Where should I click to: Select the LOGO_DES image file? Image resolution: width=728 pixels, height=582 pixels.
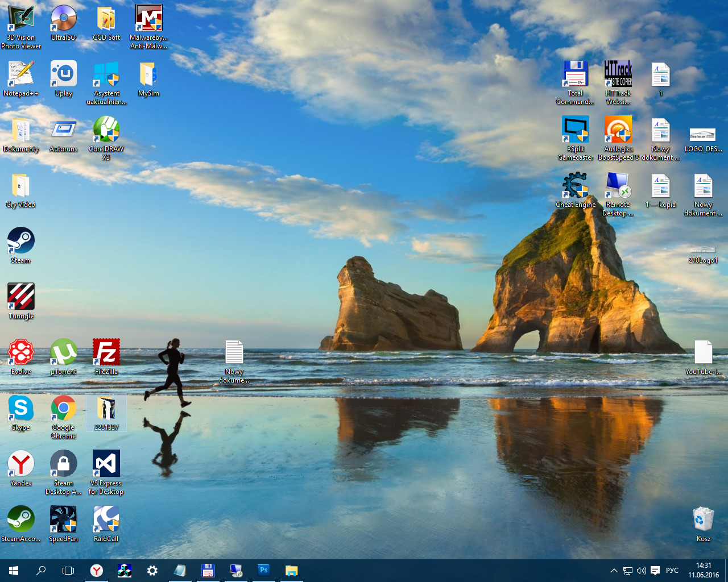pos(704,139)
